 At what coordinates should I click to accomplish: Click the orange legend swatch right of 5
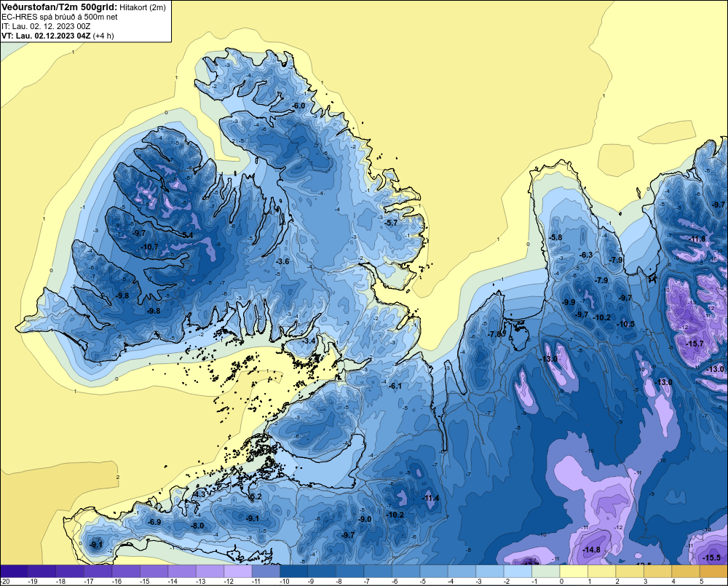(714, 571)
